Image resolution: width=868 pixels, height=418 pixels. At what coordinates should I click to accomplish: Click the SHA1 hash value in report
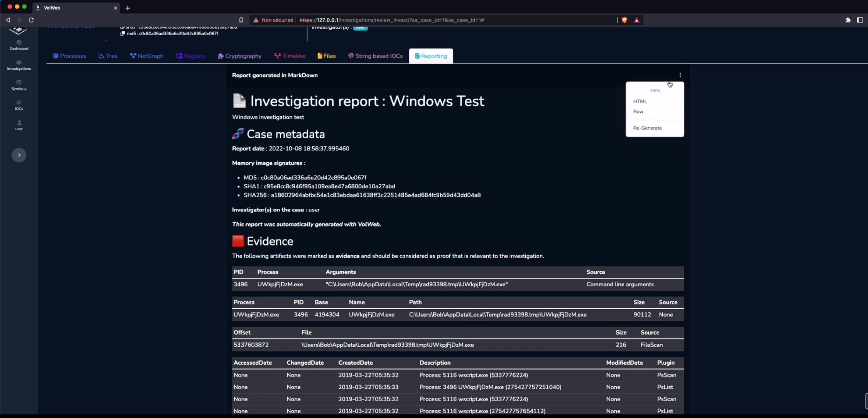[x=329, y=186]
